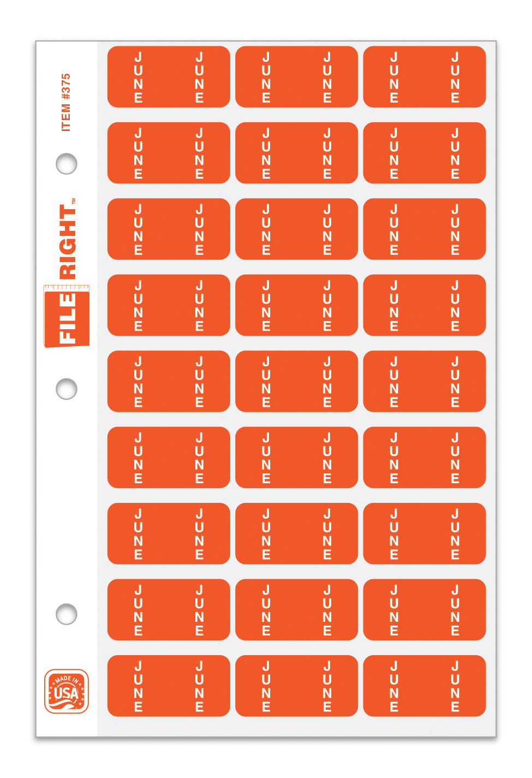532x778 pixels.
Task: Pick the second-row left JUNE label
Action: 169,153
